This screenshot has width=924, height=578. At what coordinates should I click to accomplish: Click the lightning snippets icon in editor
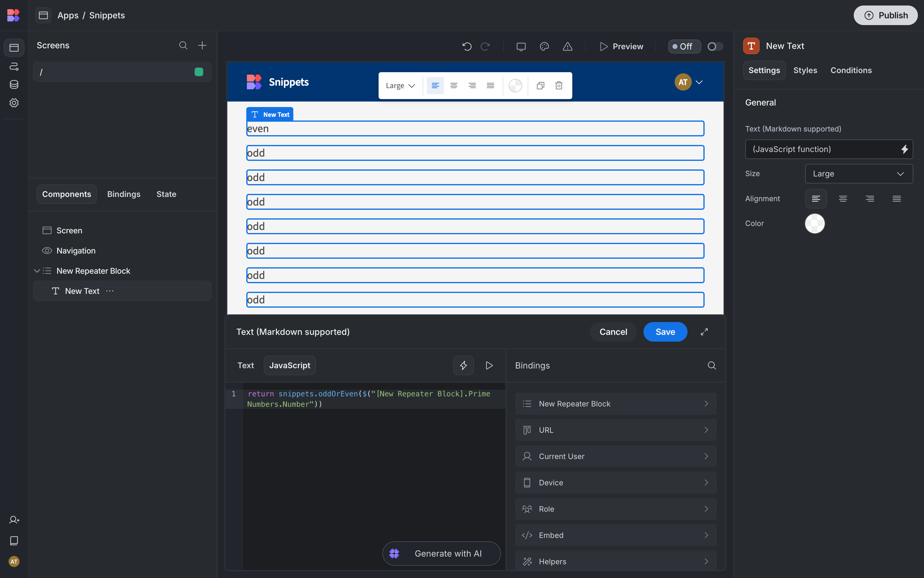pos(464,365)
